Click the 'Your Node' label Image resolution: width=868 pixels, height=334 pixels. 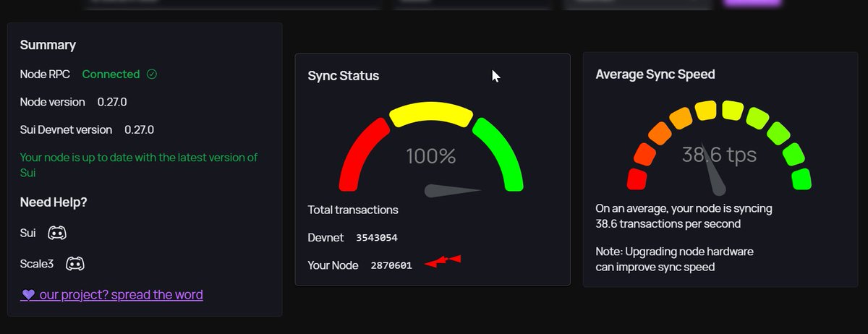pyautogui.click(x=333, y=265)
